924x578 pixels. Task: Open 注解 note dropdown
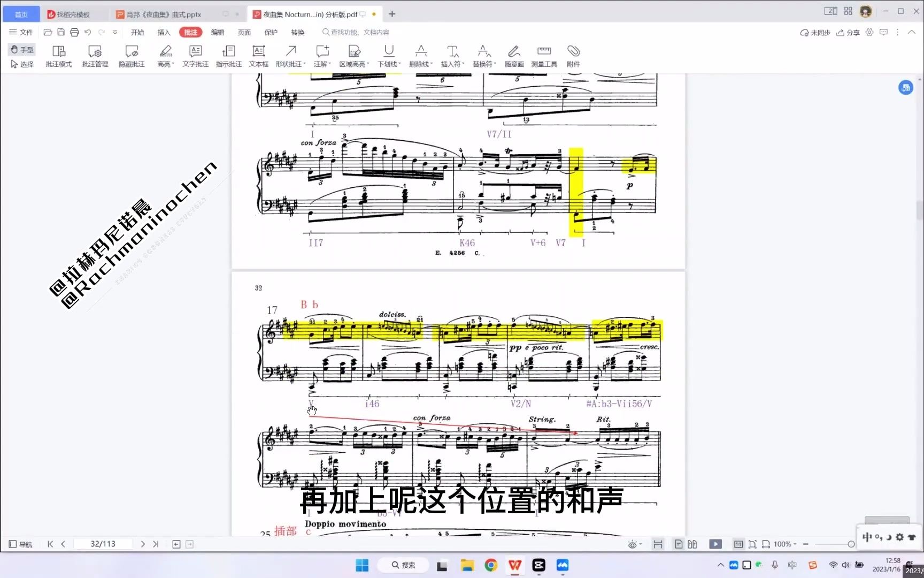[322, 57]
